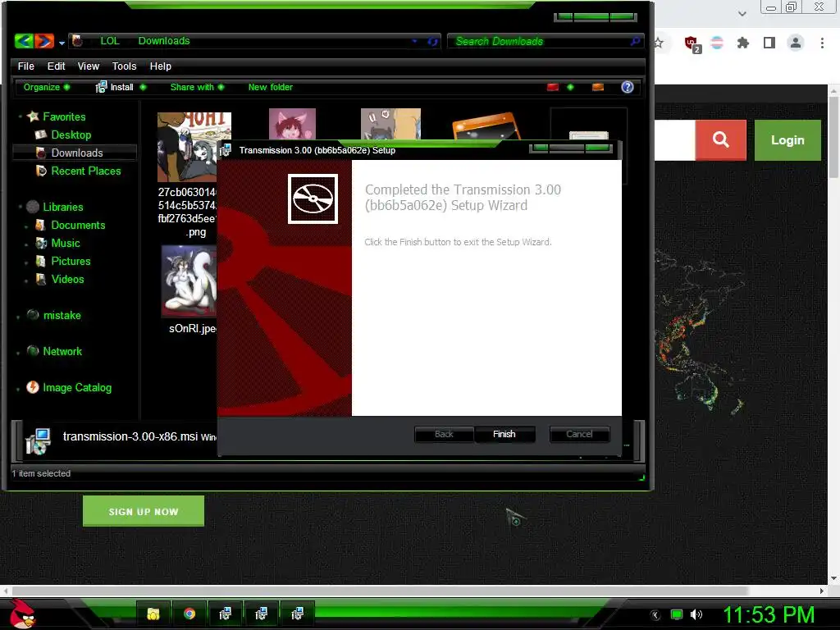Click the horizontal scrollbar of the webpage
The image size is (840, 630).
point(381,591)
